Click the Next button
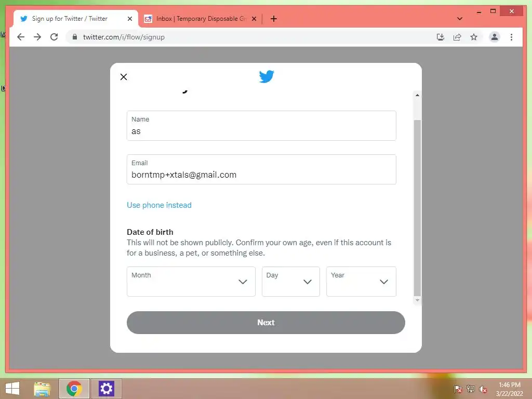Screen dimensions: 532x399 click(x=265, y=322)
